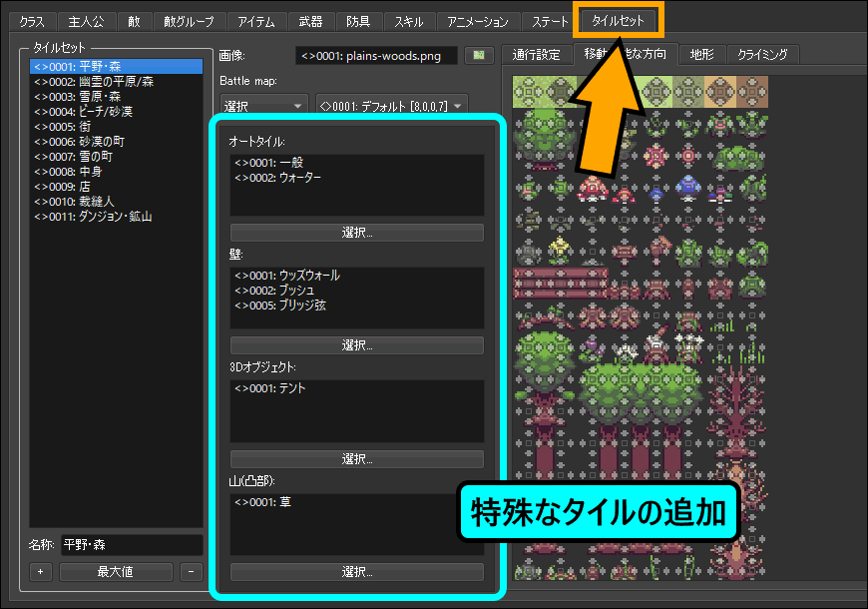This screenshot has height=609, width=868.
Task: Open the 選択 dropdown under Battle map
Action: 263,105
